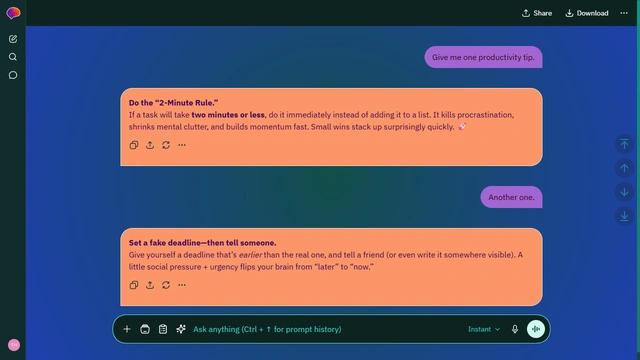Click the ChatGPT logo icon in sidebar
640x360 pixels.
coord(13,13)
